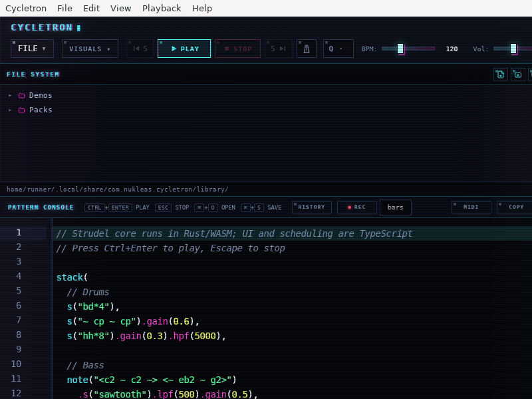Expand the Packs folder arrow
Image resolution: width=532 pixels, height=399 pixels.
click(10, 110)
